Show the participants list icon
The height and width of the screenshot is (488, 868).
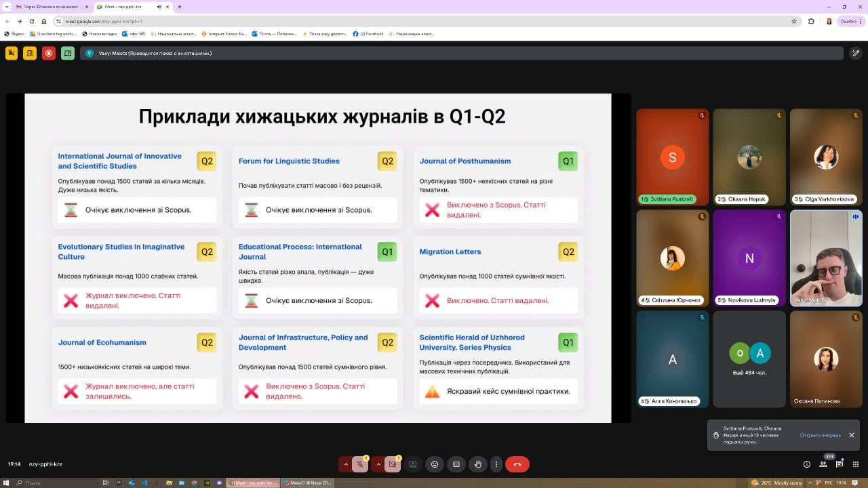[823, 464]
